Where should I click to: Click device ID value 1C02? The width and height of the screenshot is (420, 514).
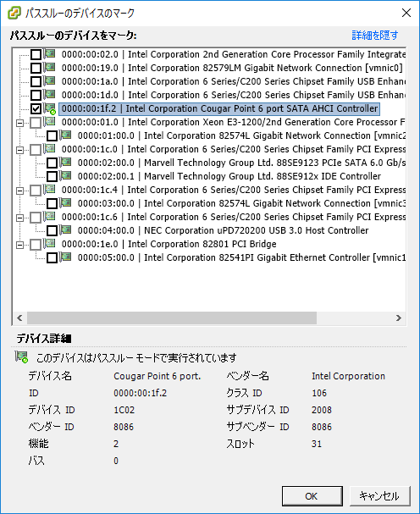pyautogui.click(x=124, y=410)
